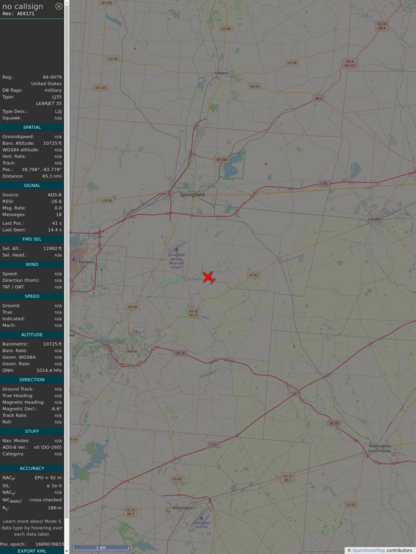Viewport: 416px width, 554px height.
Task: Click the SR 334 road shield
Action: pos(222,160)
